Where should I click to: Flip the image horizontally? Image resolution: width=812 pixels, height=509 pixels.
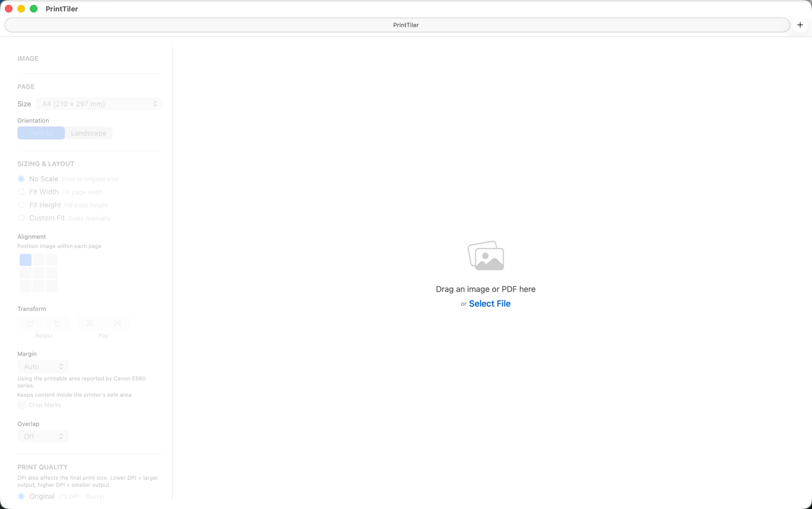pos(90,323)
